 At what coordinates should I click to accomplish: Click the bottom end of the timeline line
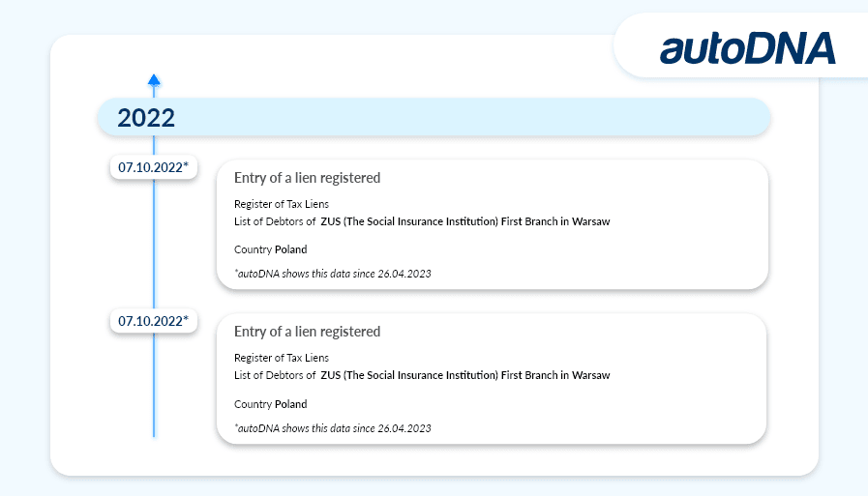pos(154,434)
